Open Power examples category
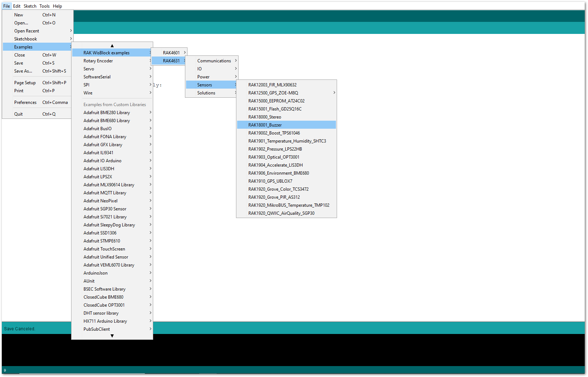The height and width of the screenshot is (377, 588). point(212,77)
